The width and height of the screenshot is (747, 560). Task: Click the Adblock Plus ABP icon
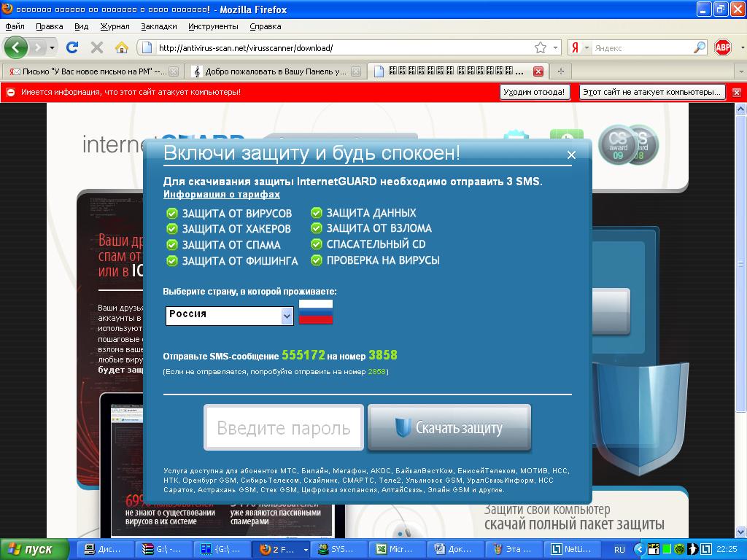723,47
